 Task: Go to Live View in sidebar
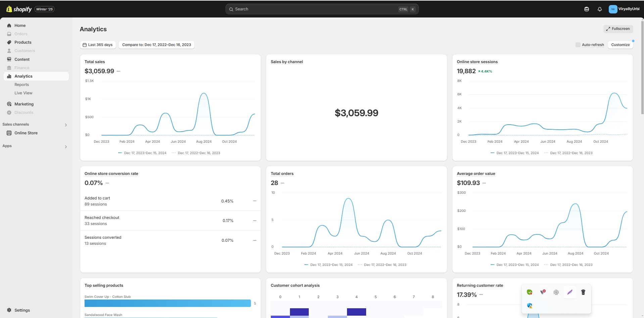[x=23, y=93]
